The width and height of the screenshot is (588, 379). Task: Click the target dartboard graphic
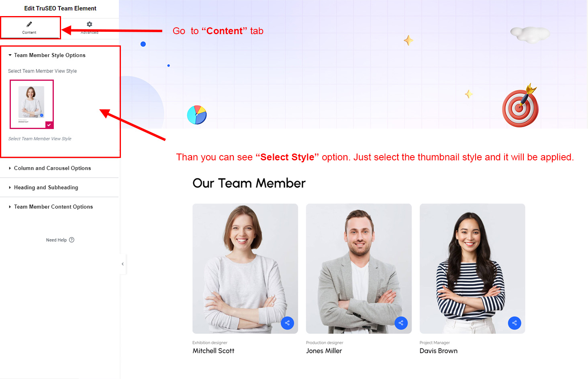(x=521, y=106)
